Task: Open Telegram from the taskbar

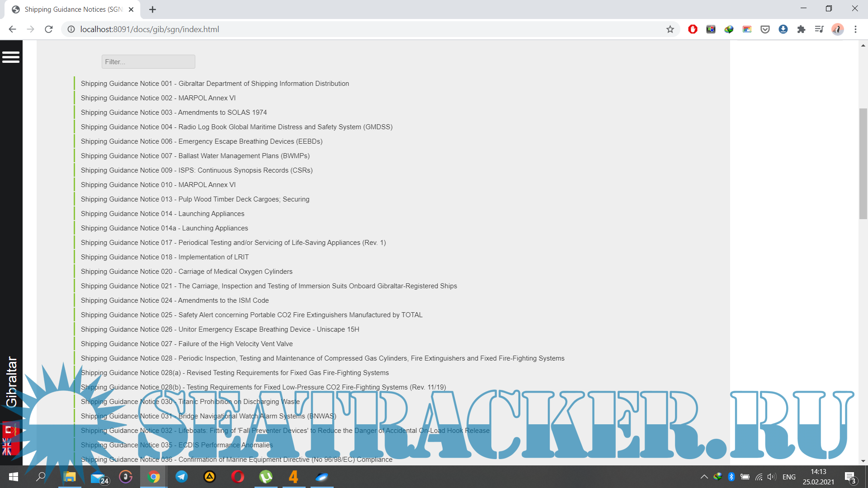Action: 182,477
